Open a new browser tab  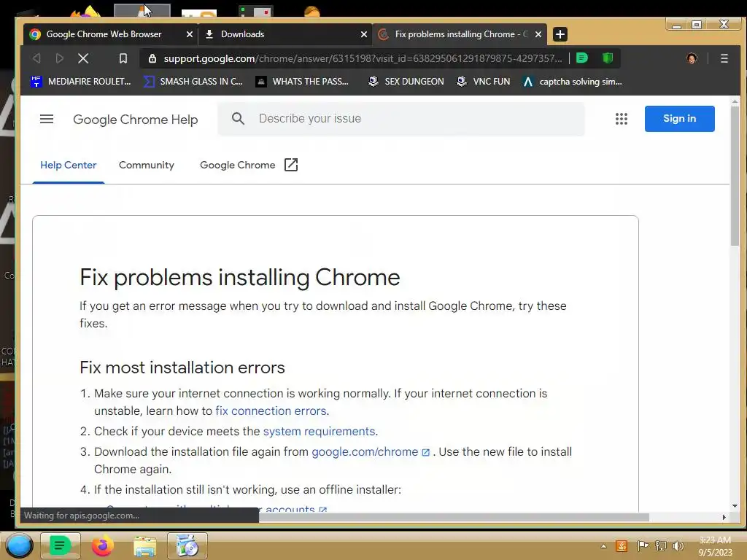(560, 34)
